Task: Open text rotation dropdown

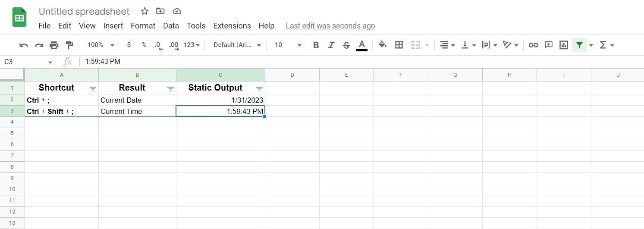Action: [511, 45]
